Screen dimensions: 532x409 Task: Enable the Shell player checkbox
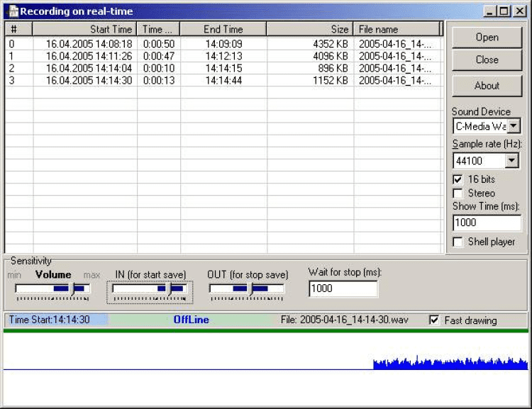click(458, 242)
